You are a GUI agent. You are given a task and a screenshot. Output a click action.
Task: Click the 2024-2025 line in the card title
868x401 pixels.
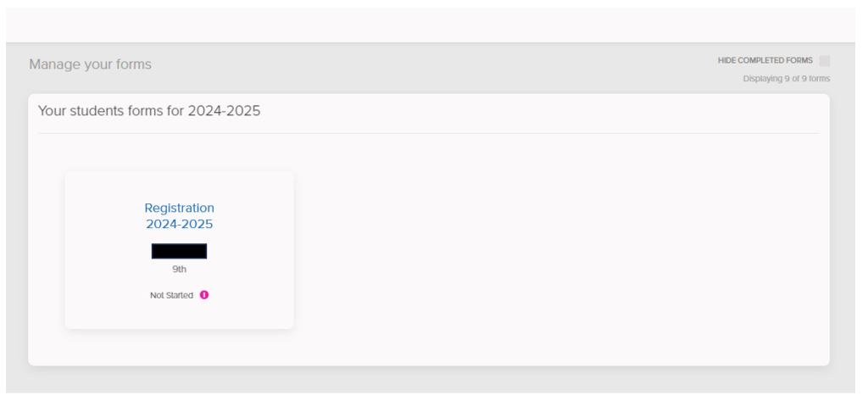click(179, 225)
